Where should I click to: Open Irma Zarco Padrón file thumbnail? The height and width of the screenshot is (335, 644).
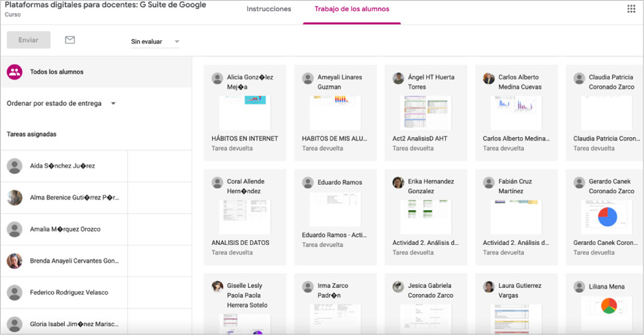335,319
